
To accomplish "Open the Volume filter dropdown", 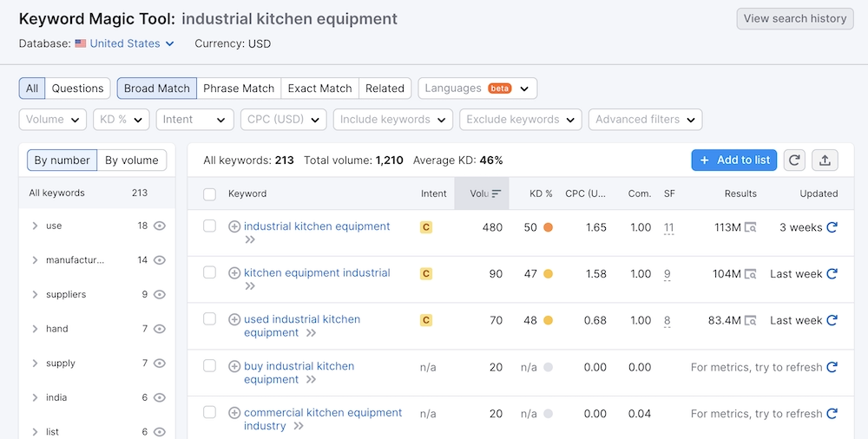I will tap(53, 120).
